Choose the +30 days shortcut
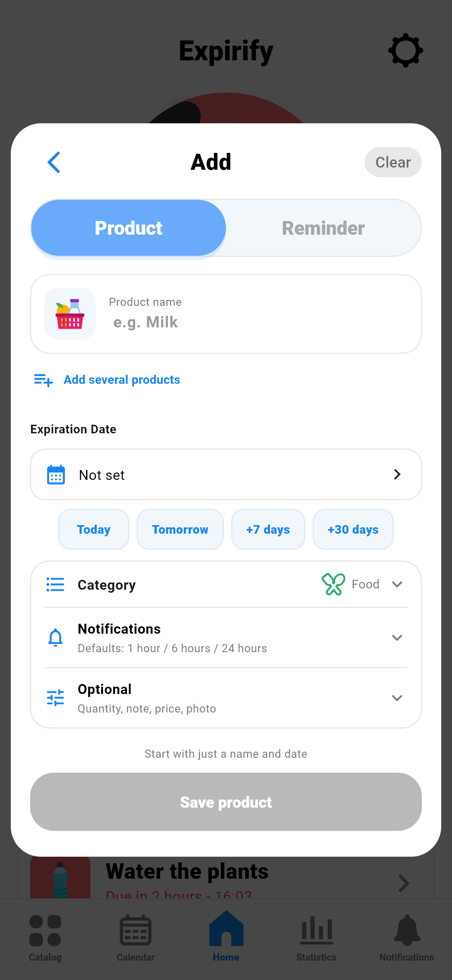452x980 pixels. (x=353, y=529)
